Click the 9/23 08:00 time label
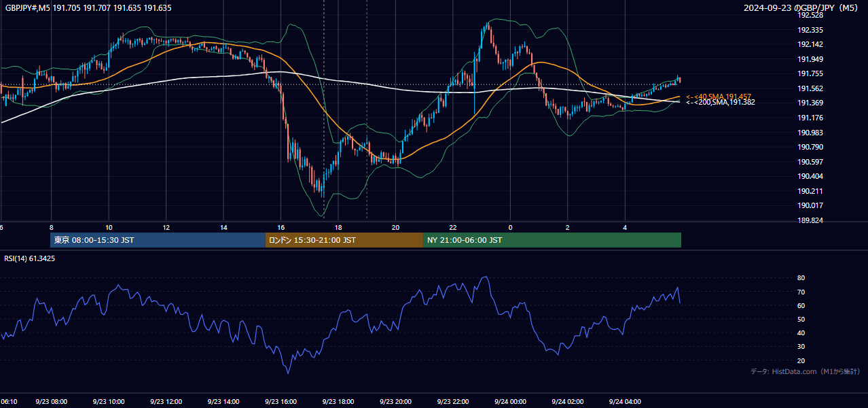Screen dimensions: 868x408 51,402
